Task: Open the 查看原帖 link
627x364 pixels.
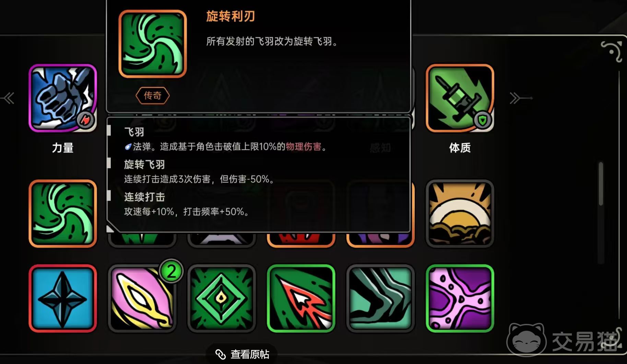Action: (x=242, y=354)
